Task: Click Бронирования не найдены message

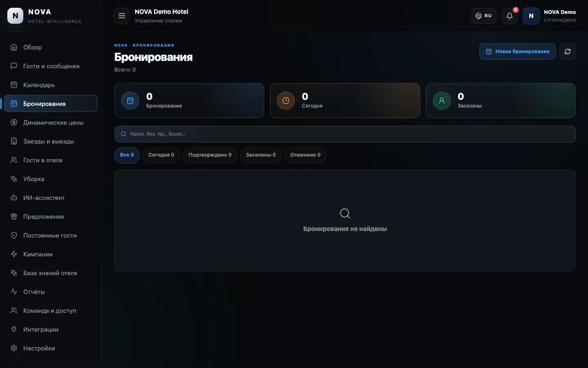Action: [345, 229]
